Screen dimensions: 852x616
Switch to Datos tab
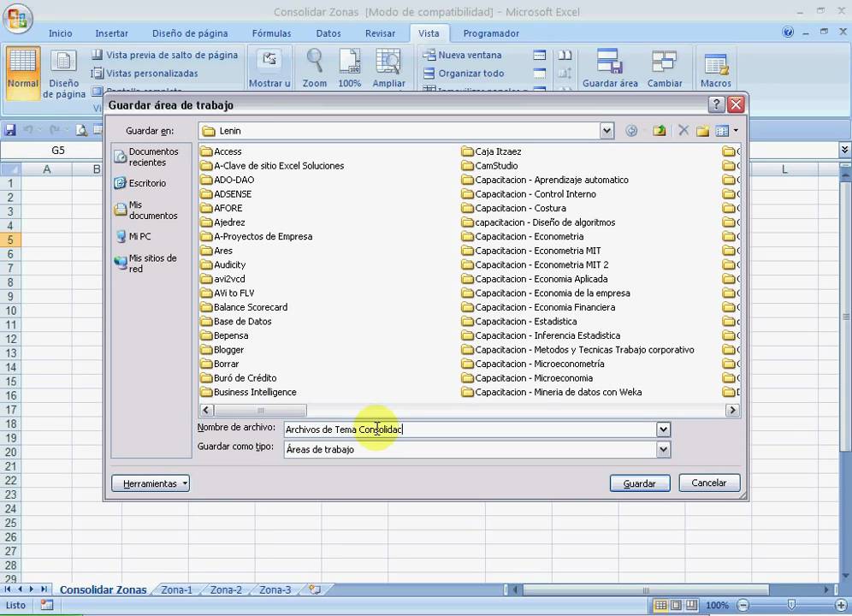pos(328,33)
